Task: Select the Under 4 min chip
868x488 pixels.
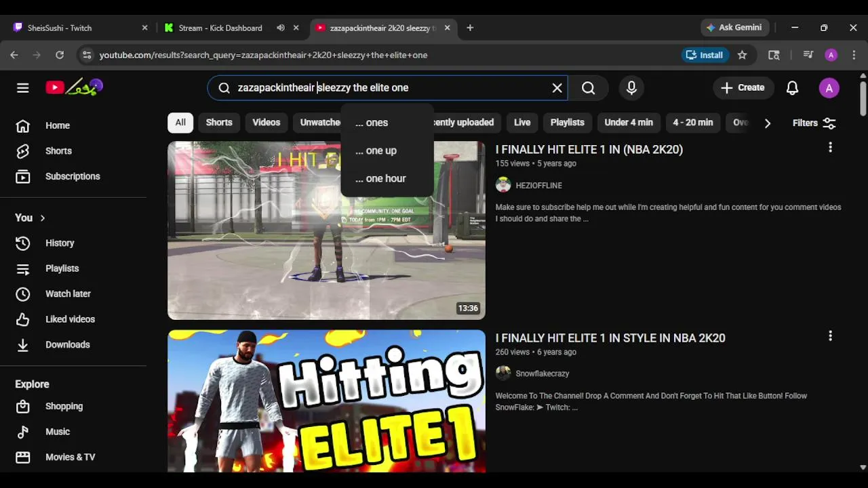Action: (x=629, y=123)
